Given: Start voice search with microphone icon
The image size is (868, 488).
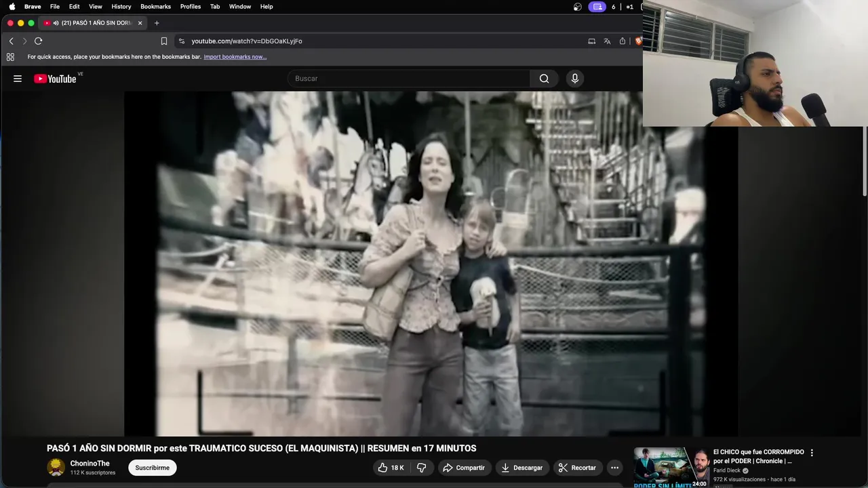Looking at the screenshot, I should [575, 79].
